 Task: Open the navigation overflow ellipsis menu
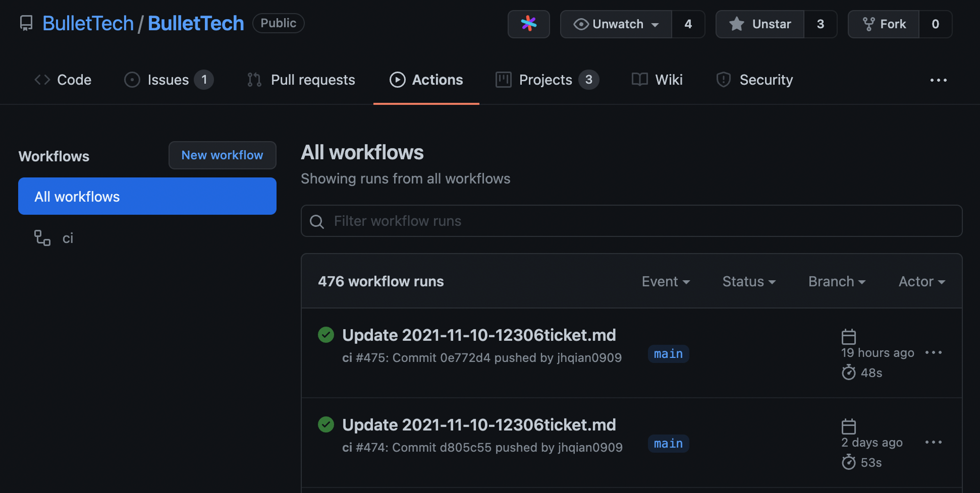click(938, 80)
